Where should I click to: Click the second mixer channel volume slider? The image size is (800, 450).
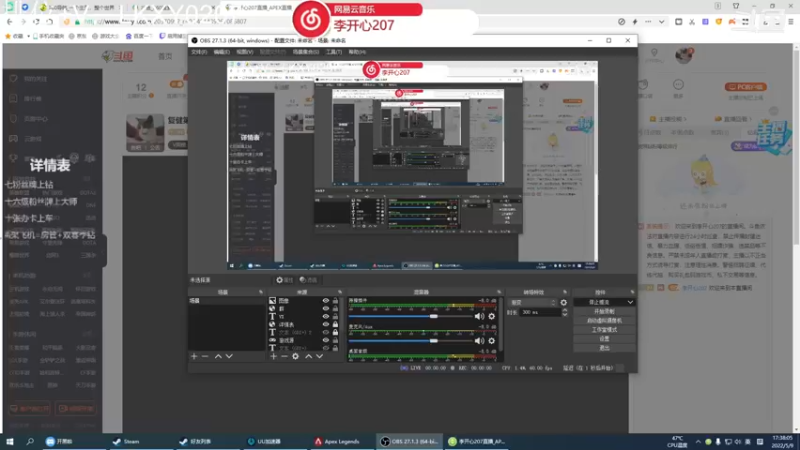point(410,341)
